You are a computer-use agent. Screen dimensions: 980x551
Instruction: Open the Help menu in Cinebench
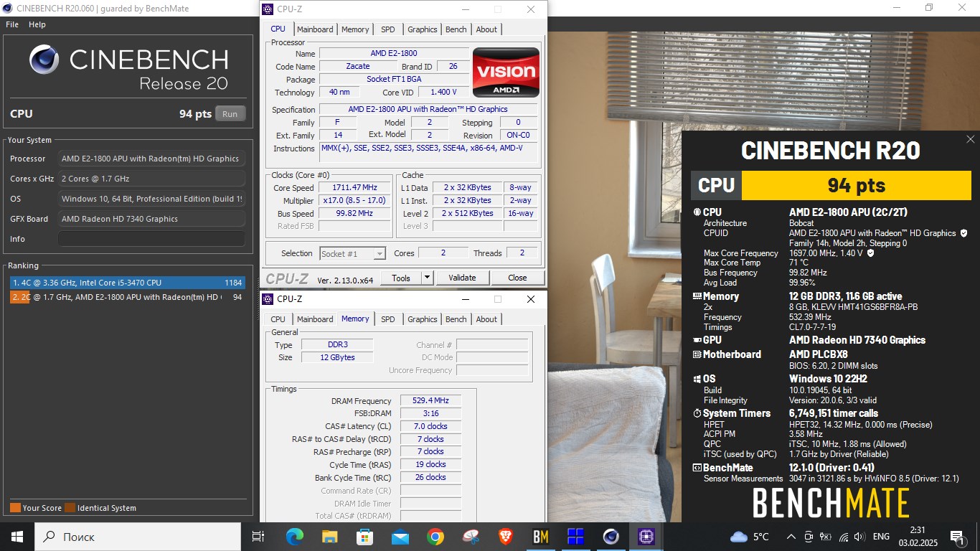37,24
